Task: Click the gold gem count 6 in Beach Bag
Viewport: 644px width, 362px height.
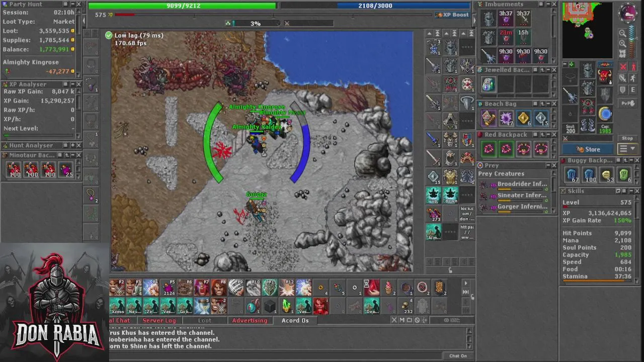Action: click(524, 119)
